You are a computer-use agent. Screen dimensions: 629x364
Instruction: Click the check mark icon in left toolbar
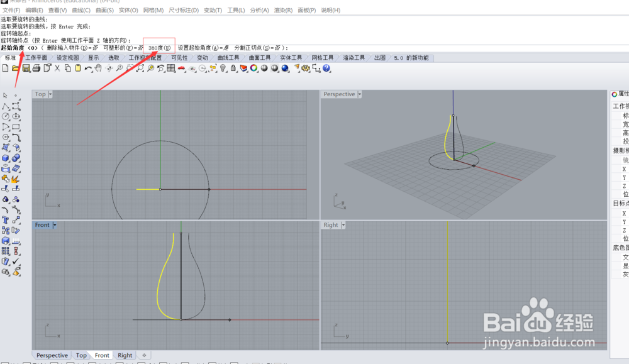(x=16, y=262)
